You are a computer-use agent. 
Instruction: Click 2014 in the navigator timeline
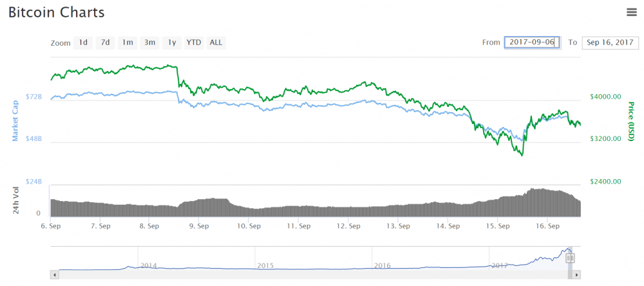pos(149,265)
